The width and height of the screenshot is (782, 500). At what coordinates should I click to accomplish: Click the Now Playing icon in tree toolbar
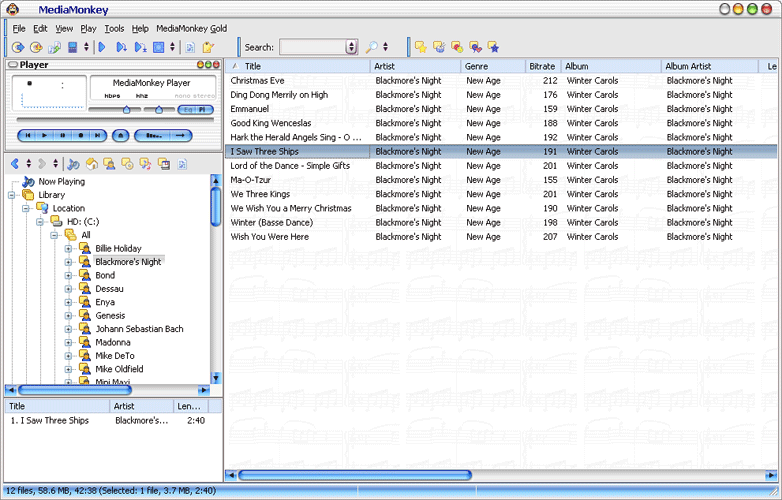(x=74, y=164)
